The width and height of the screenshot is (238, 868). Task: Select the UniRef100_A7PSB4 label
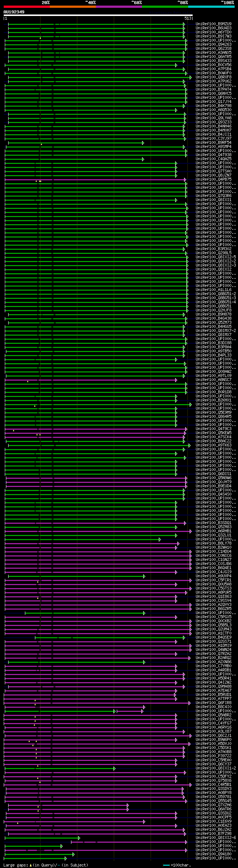pos(213,69)
